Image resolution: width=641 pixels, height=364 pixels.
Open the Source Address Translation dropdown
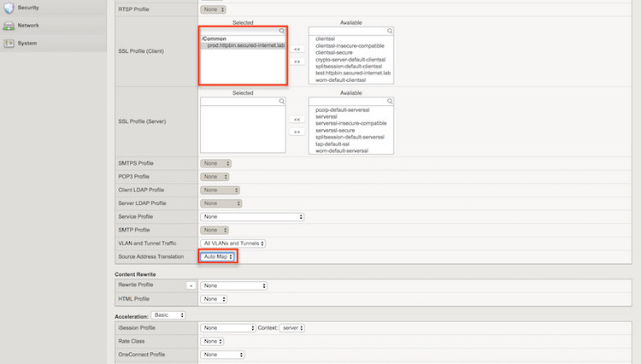[218, 256]
